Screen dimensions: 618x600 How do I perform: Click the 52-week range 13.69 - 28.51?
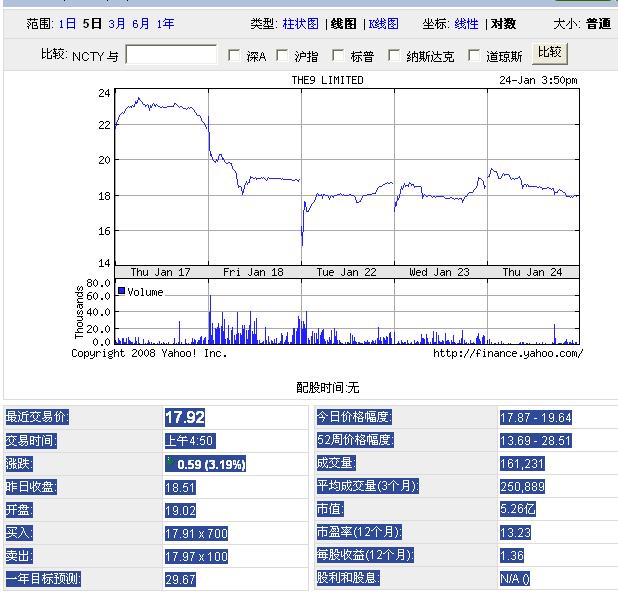(x=536, y=440)
